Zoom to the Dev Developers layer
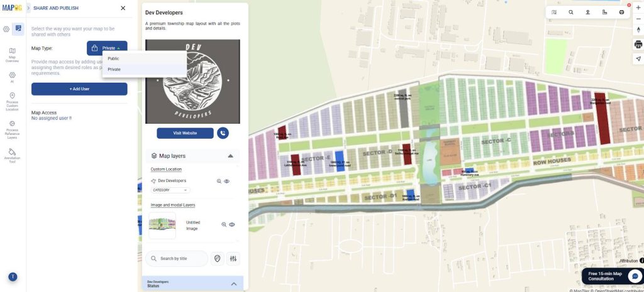The width and height of the screenshot is (644, 292). click(x=219, y=181)
